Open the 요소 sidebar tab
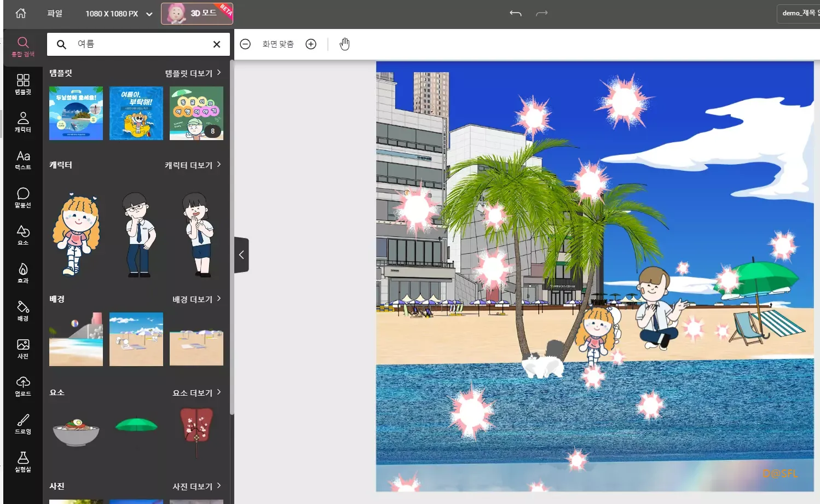Viewport: 820px width, 504px height. point(23,236)
